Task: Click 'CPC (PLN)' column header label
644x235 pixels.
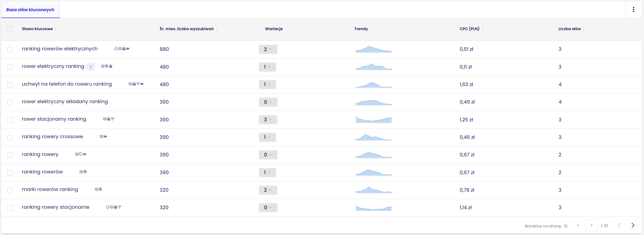Action: 469,29
